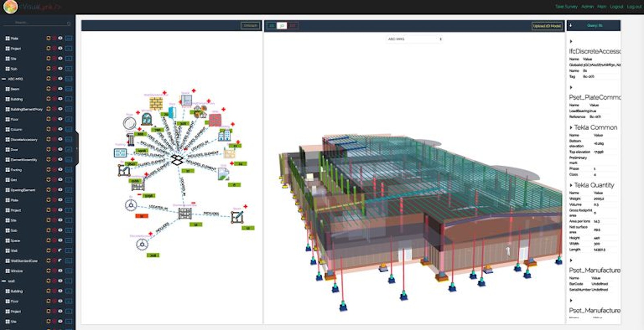Click the download arrow in Query panel header

coord(570,26)
